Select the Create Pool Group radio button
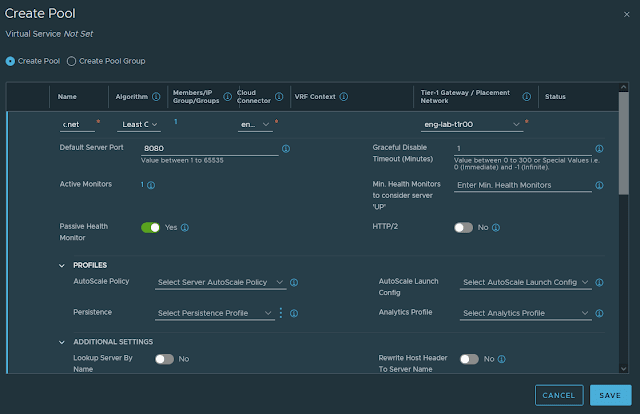Viewport: 640px width, 414px height. 71,61
